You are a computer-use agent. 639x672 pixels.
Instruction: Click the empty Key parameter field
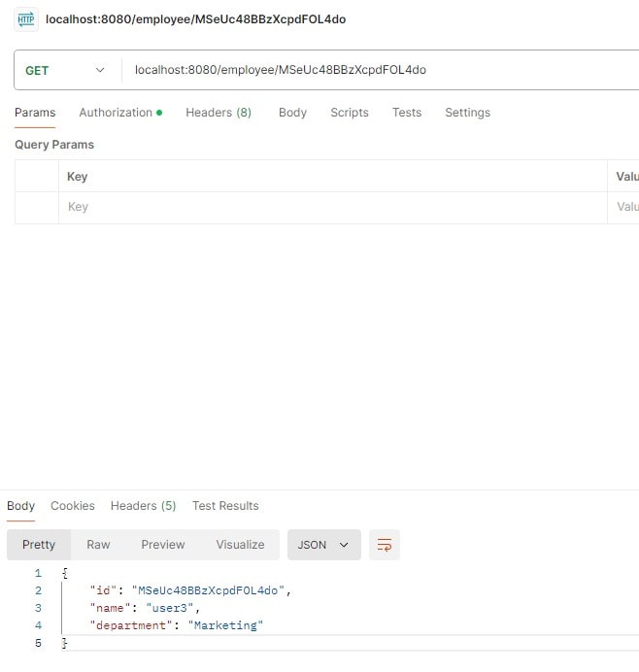click(333, 208)
